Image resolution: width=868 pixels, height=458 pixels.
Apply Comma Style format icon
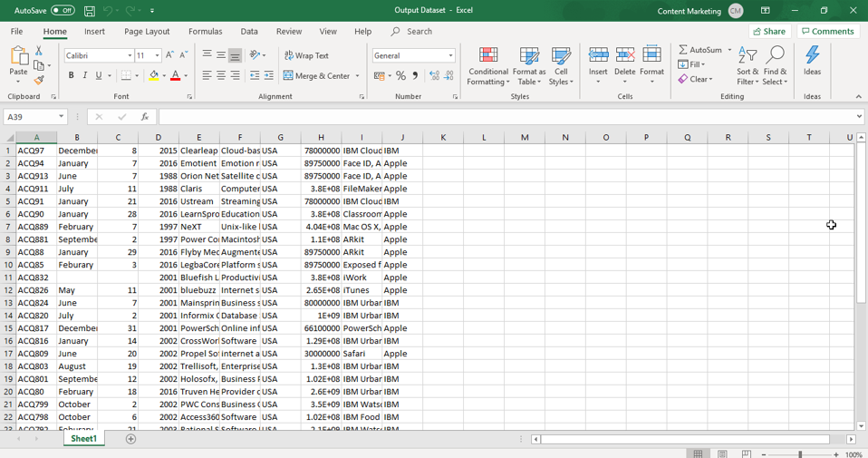[415, 75]
